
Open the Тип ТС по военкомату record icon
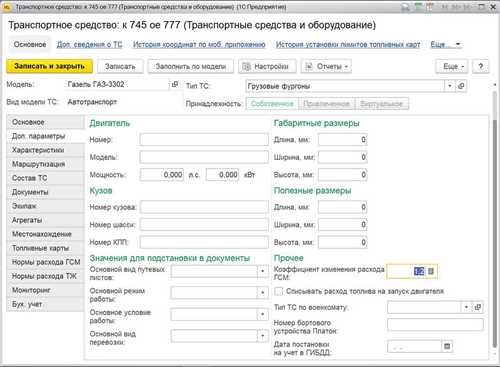[478, 307]
